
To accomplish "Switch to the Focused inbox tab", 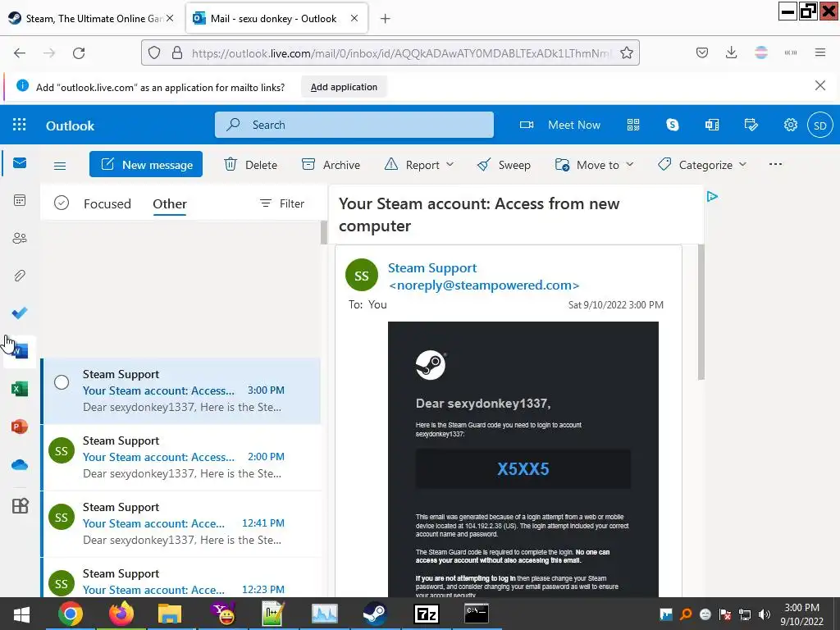I will [x=107, y=203].
